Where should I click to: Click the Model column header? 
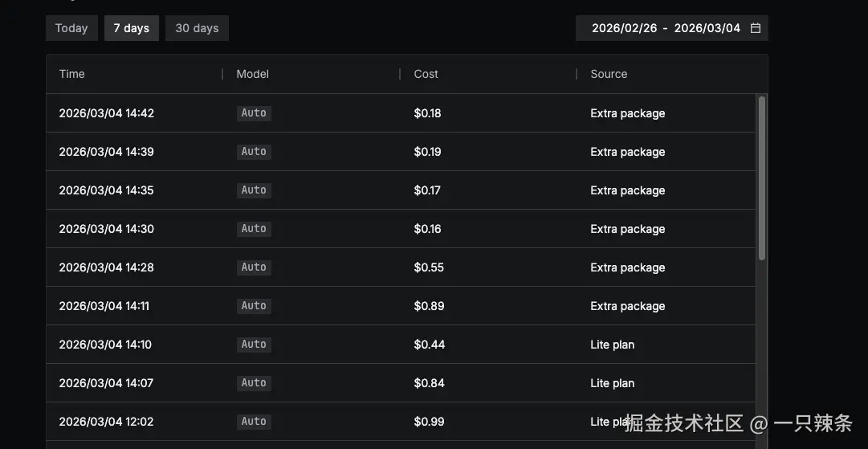(x=252, y=74)
